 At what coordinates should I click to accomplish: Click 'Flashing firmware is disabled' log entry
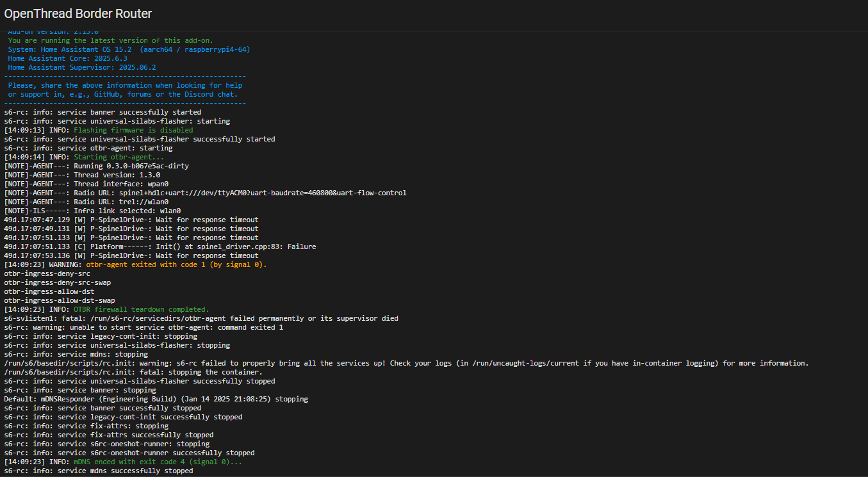[x=98, y=130]
